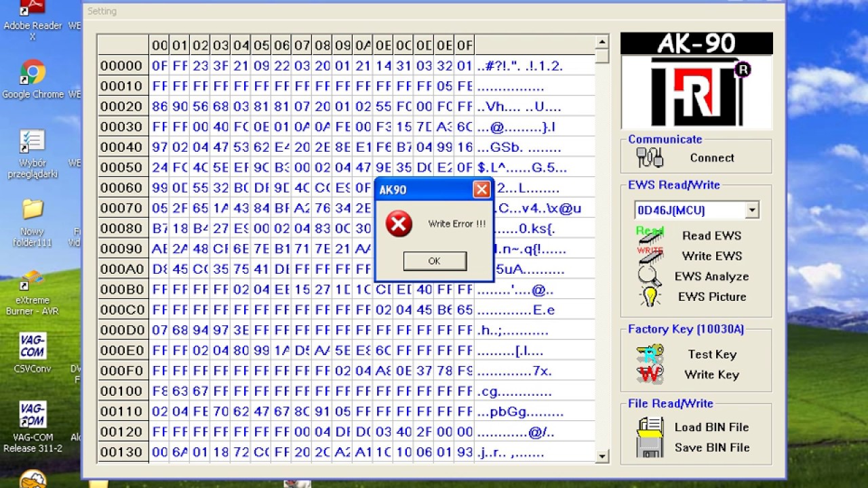Screen dimensions: 868x488
Task: Click column header 0F in hex table
Action: point(465,45)
